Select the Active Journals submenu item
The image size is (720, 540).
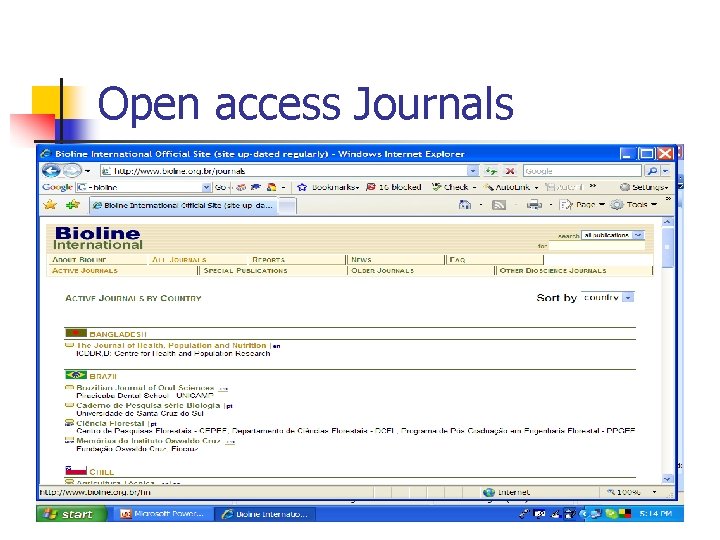point(85,270)
